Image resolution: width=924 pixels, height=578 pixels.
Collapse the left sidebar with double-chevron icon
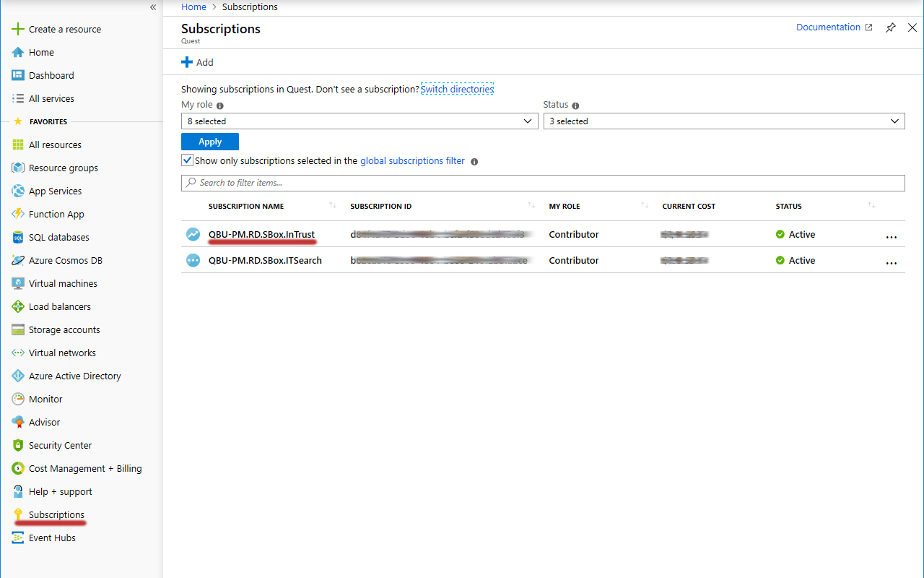(x=153, y=7)
